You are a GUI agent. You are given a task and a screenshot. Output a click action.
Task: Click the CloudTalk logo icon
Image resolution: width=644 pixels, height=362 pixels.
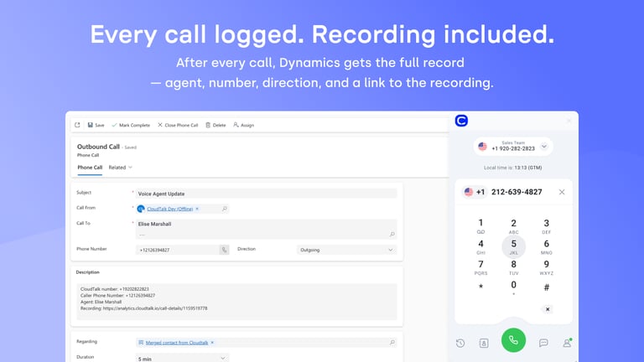click(461, 121)
